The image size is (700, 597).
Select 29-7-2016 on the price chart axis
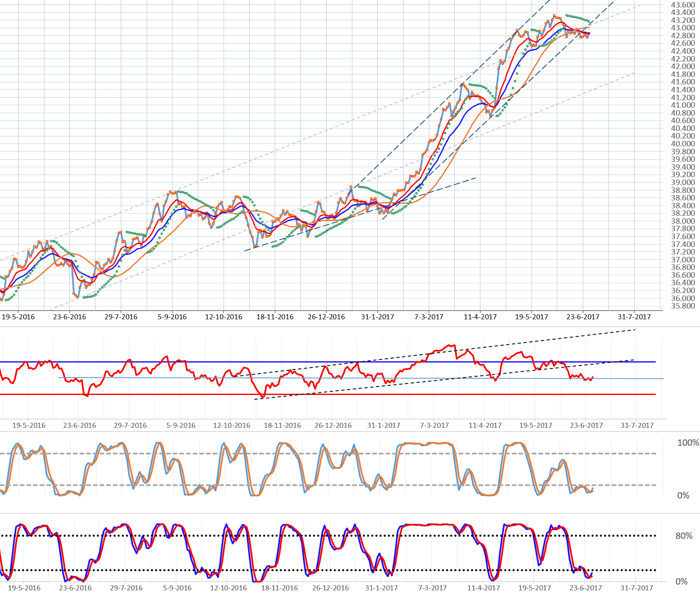point(121,317)
